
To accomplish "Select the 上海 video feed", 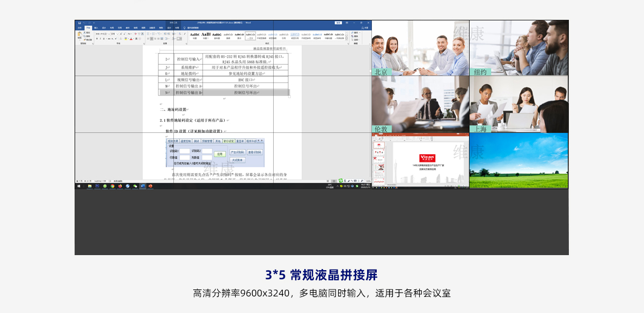I will pyautogui.click(x=519, y=104).
